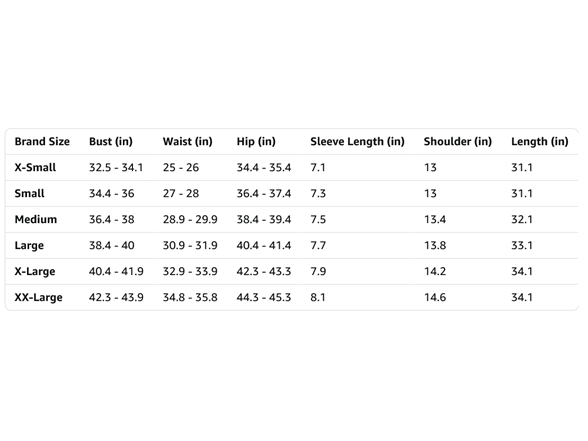Click the Large size row label
Viewport: 588px width, 441px height.
(x=29, y=246)
